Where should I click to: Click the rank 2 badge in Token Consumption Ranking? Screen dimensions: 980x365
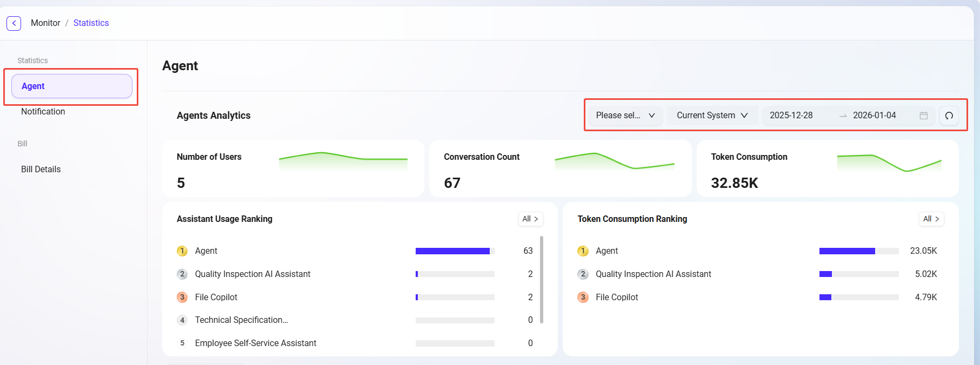pos(583,274)
